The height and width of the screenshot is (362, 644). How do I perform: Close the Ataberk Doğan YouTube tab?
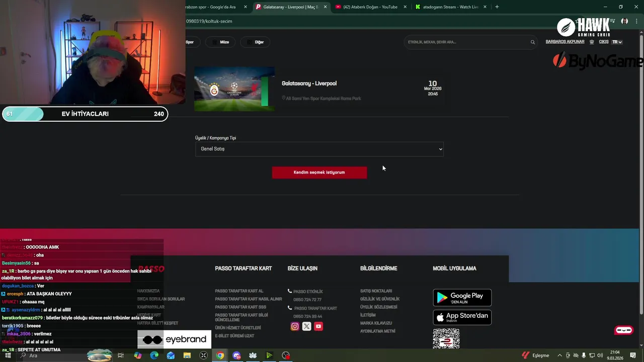coord(405,7)
